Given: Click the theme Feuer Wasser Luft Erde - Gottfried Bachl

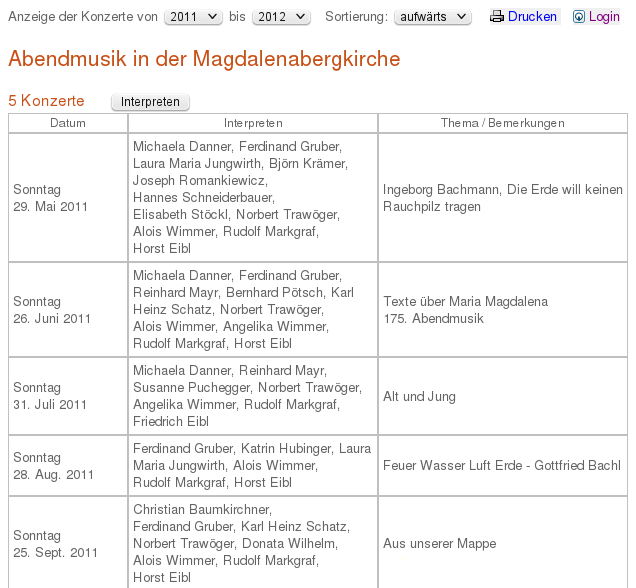Looking at the screenshot, I should point(502,465).
